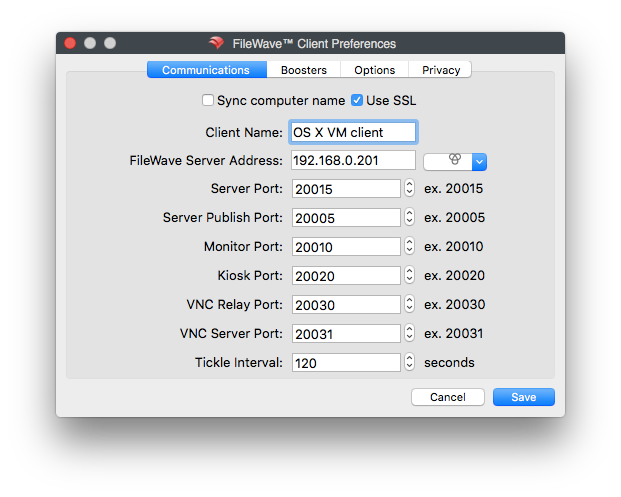The width and height of the screenshot is (621, 497).
Task: Click the Bonjour icon beside server address
Action: [455, 159]
